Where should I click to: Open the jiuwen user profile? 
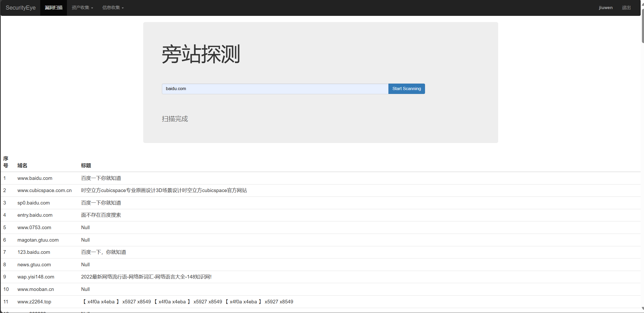[605, 8]
